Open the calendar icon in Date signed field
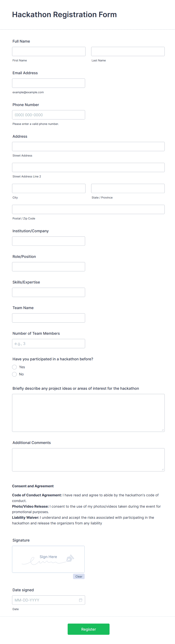This screenshot has width=175, height=644. click(x=81, y=600)
